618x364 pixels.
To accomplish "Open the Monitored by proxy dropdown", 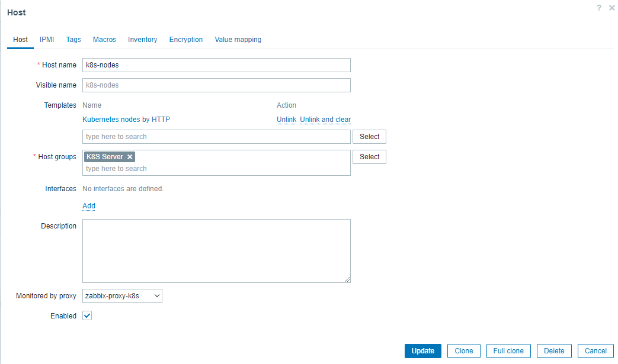I will 122,296.
